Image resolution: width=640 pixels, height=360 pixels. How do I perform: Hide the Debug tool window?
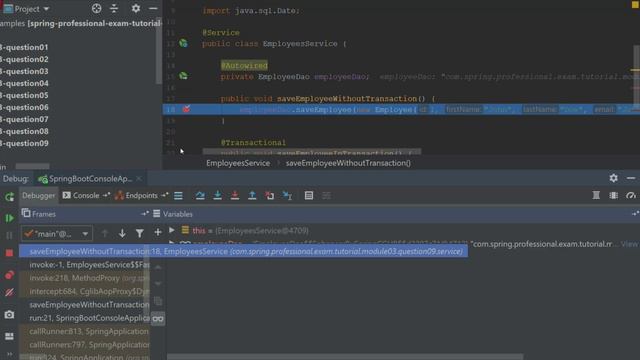tap(631, 178)
